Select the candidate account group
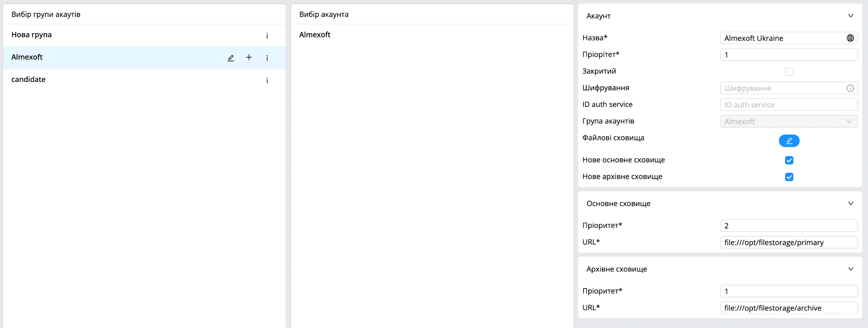Image resolution: width=868 pixels, height=328 pixels. tap(144, 80)
